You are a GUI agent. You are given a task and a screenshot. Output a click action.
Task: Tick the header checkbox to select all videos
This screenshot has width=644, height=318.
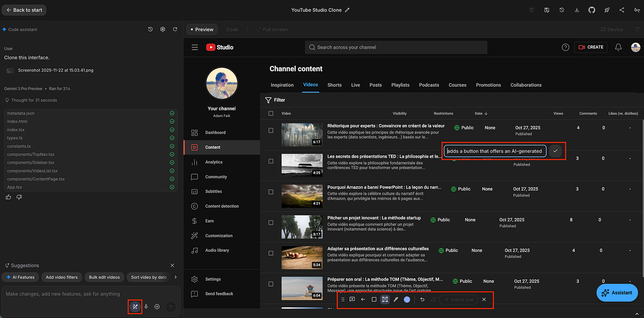(271, 113)
